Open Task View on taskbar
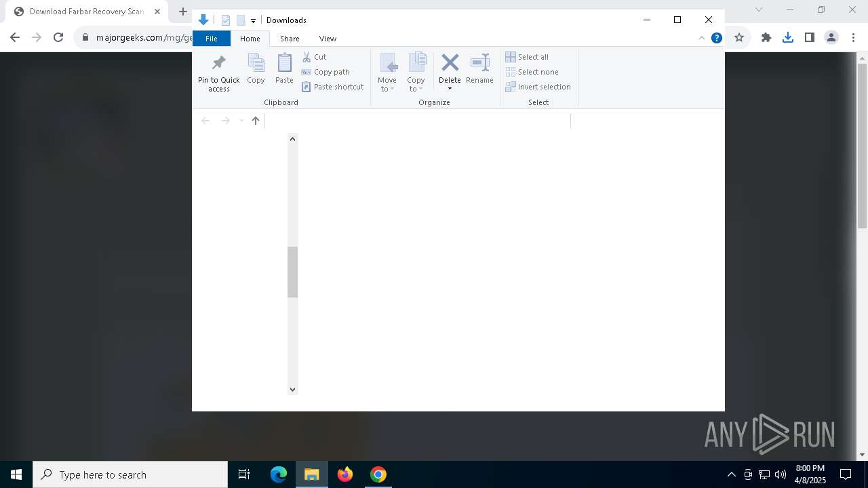This screenshot has height=488, width=868. coord(244,474)
